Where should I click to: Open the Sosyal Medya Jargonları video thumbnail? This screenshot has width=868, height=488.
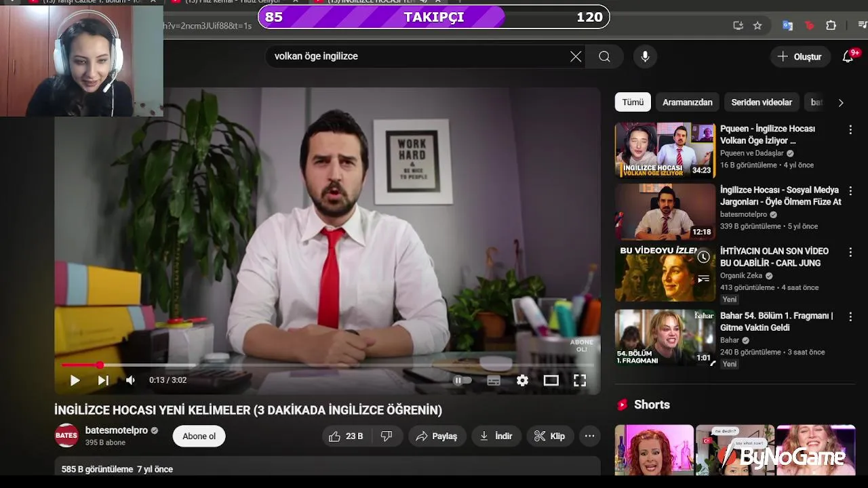[x=665, y=211]
